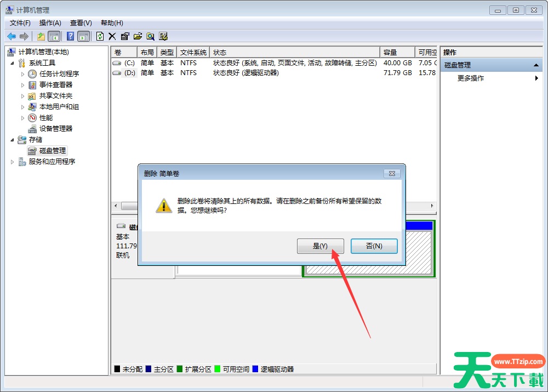Close the 删除 简单卷 dialog
The width and height of the screenshot is (548, 392).
(392, 173)
